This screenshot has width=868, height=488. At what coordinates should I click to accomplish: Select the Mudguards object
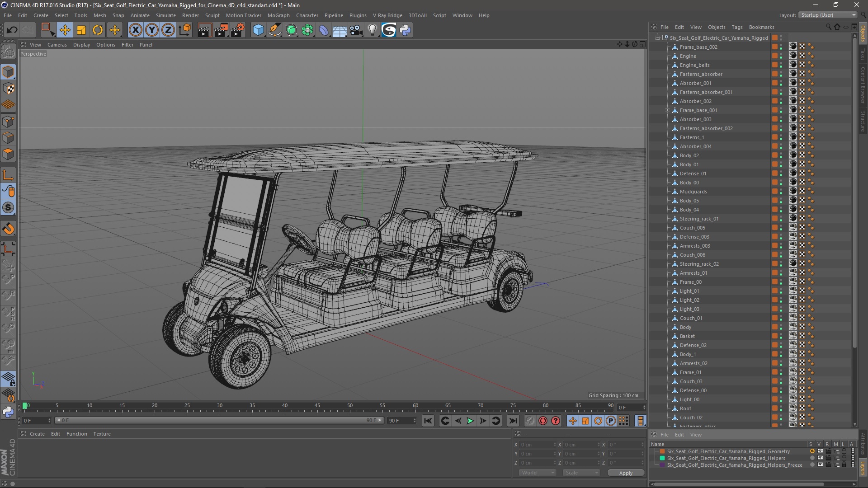pos(693,192)
